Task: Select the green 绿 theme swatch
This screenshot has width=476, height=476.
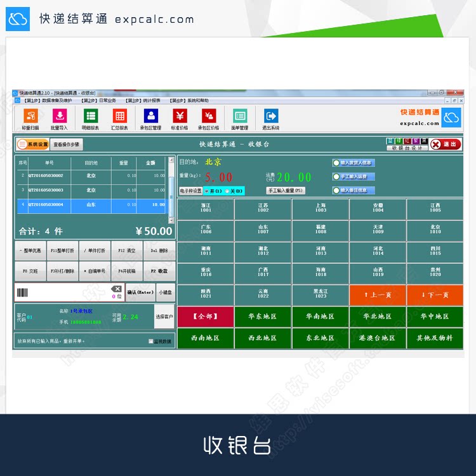Action: tap(399, 141)
